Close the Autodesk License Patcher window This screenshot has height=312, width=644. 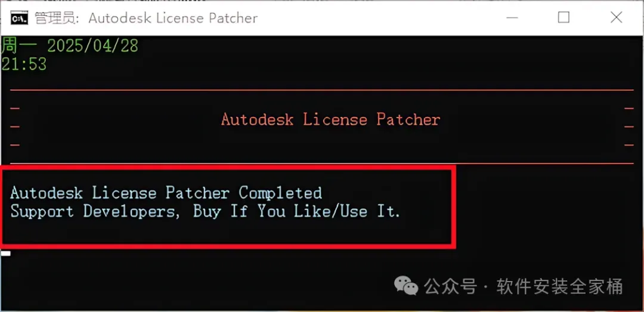tap(616, 18)
